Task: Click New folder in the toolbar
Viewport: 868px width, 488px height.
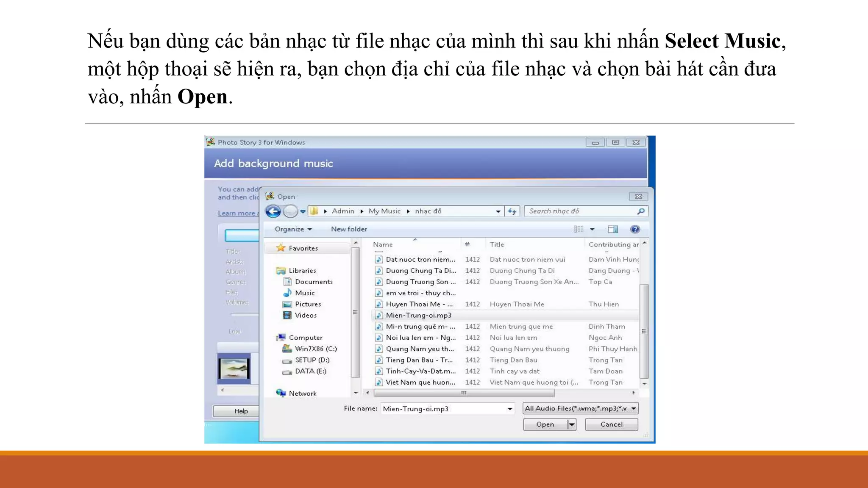Action: coord(349,229)
